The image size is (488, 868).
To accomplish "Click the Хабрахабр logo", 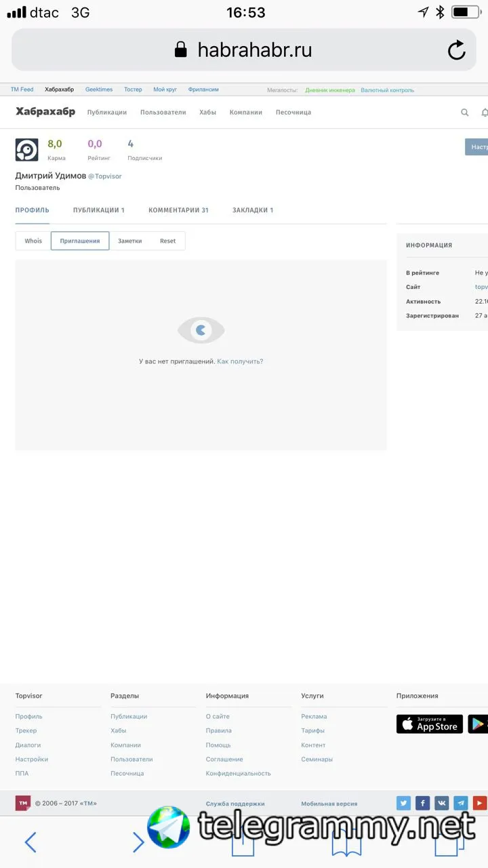I will [45, 112].
